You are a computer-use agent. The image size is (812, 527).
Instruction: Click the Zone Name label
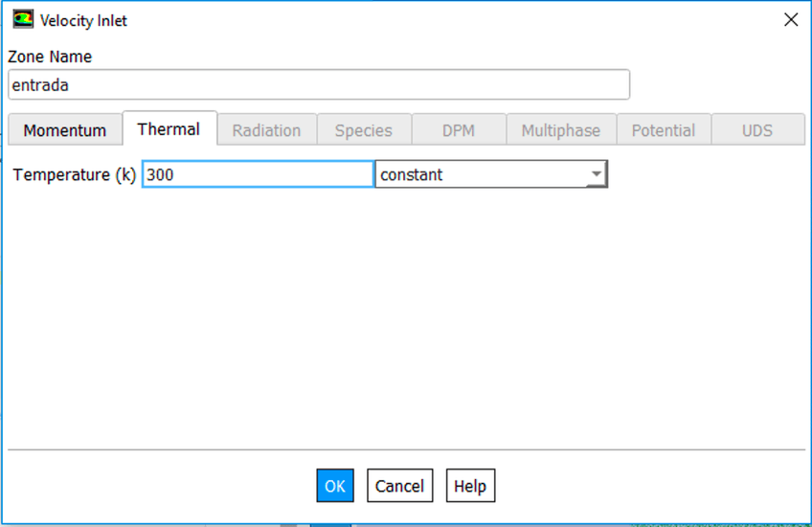click(x=50, y=57)
